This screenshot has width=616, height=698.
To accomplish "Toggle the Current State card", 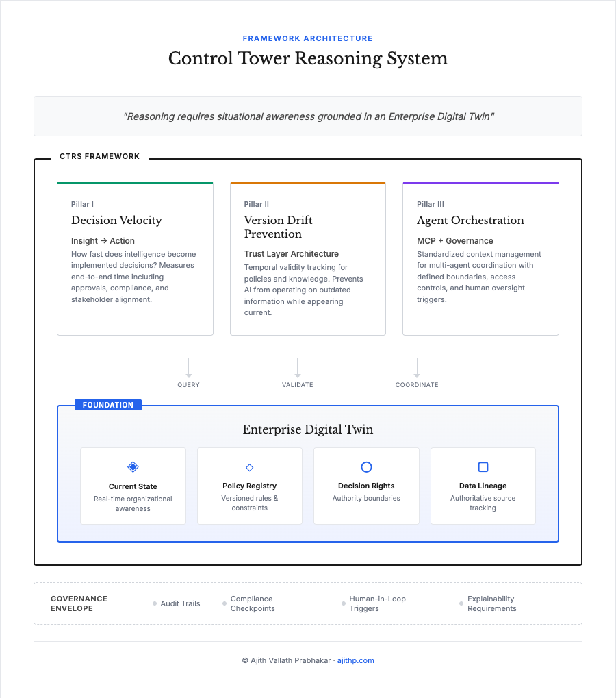I will (133, 486).
